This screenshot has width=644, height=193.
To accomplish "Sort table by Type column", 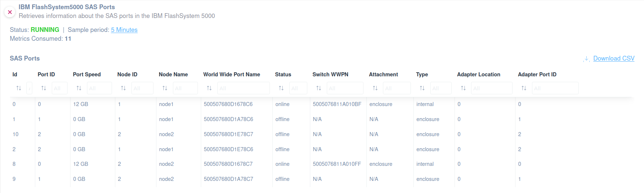I will click(422, 88).
